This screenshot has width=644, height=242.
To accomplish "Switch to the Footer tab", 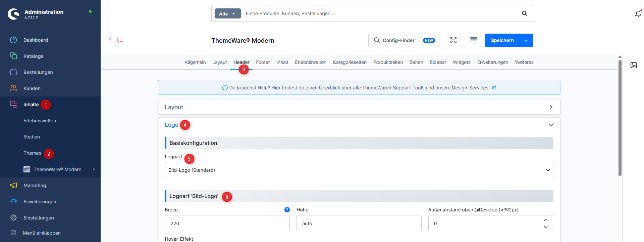I will [263, 62].
